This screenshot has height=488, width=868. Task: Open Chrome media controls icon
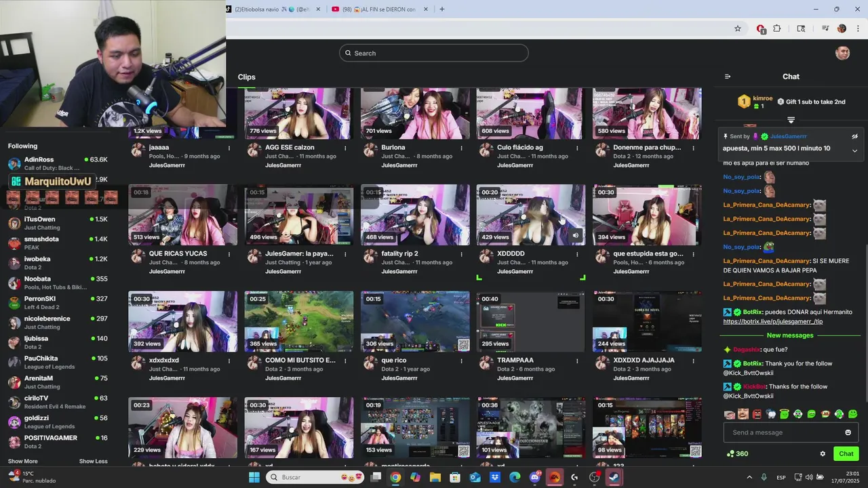tap(825, 28)
